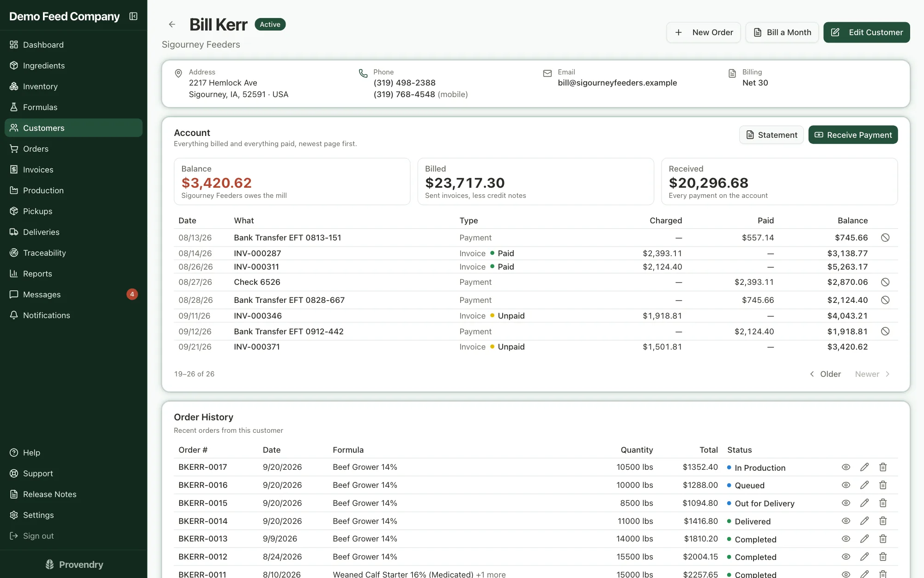Open the Production section
This screenshot has width=924, height=578.
coord(73,191)
